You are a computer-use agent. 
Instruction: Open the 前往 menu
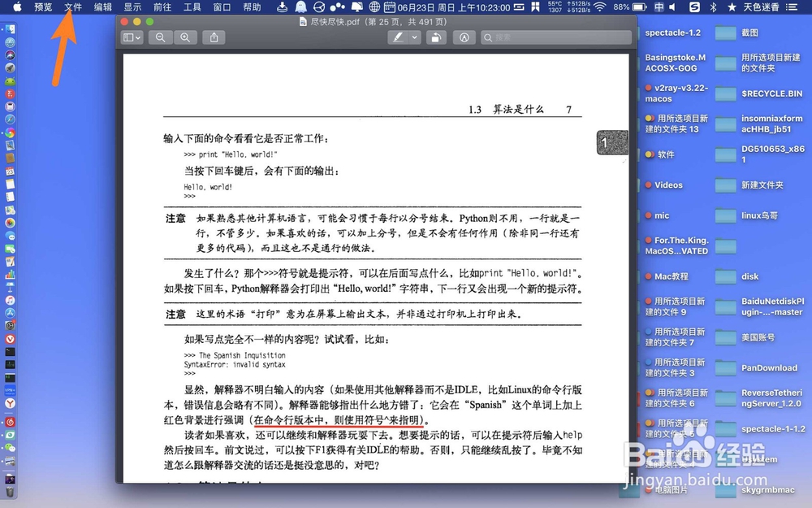click(162, 7)
